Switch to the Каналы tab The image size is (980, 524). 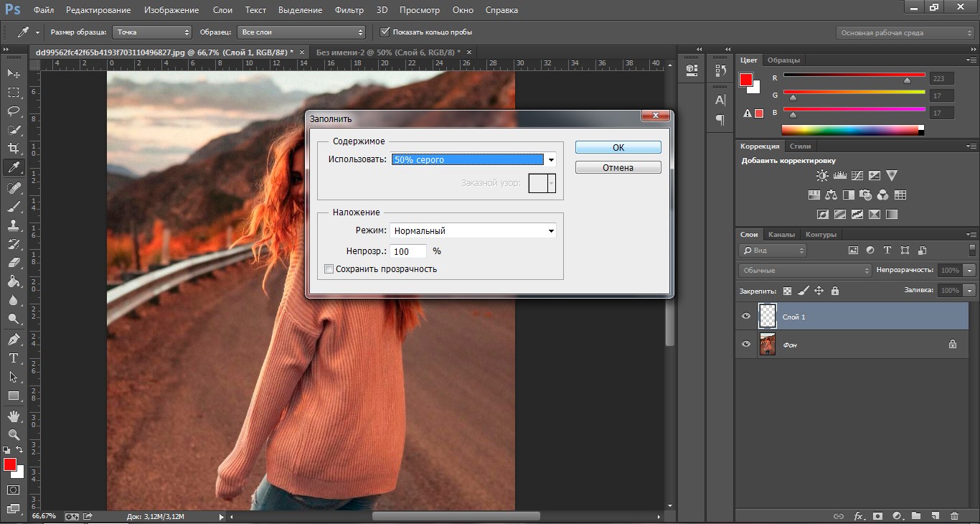[x=781, y=235]
